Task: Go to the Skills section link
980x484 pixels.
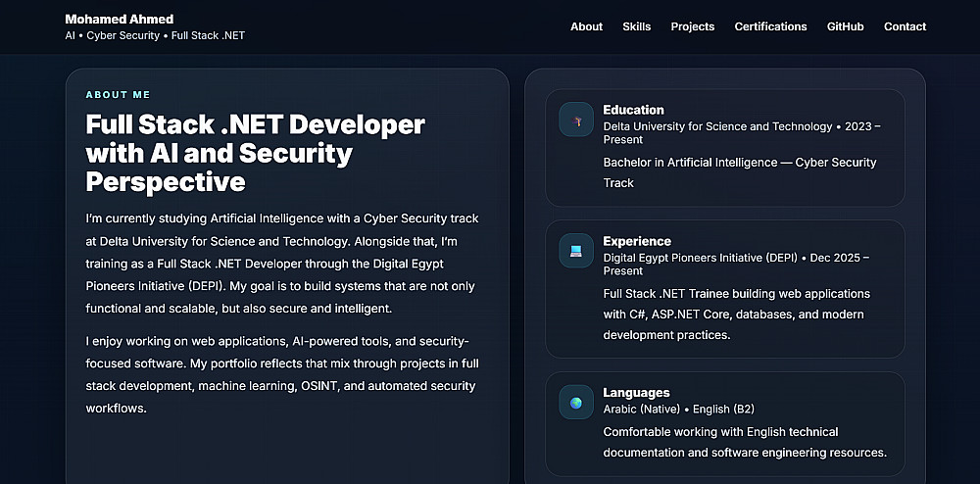Action: pyautogui.click(x=636, y=26)
